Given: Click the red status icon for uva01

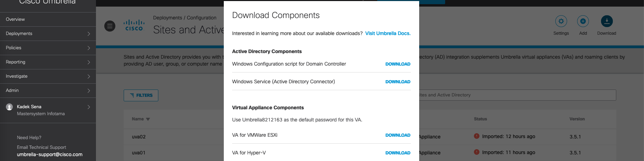Looking at the screenshot, I should (476, 152).
